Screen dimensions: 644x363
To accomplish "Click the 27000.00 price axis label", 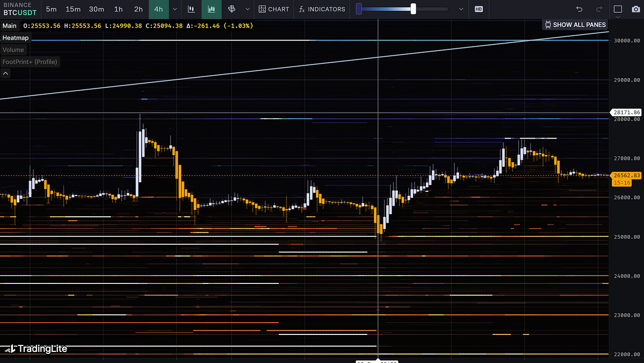I will click(627, 158).
